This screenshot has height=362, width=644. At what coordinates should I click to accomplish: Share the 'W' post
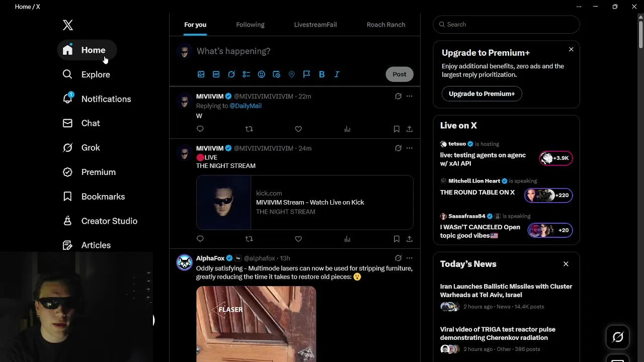coord(410,129)
